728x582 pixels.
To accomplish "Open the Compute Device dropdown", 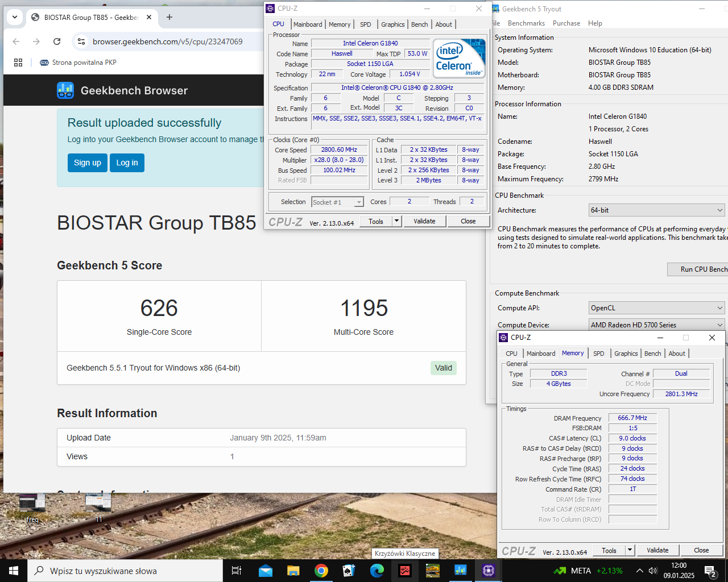I will click(x=657, y=325).
